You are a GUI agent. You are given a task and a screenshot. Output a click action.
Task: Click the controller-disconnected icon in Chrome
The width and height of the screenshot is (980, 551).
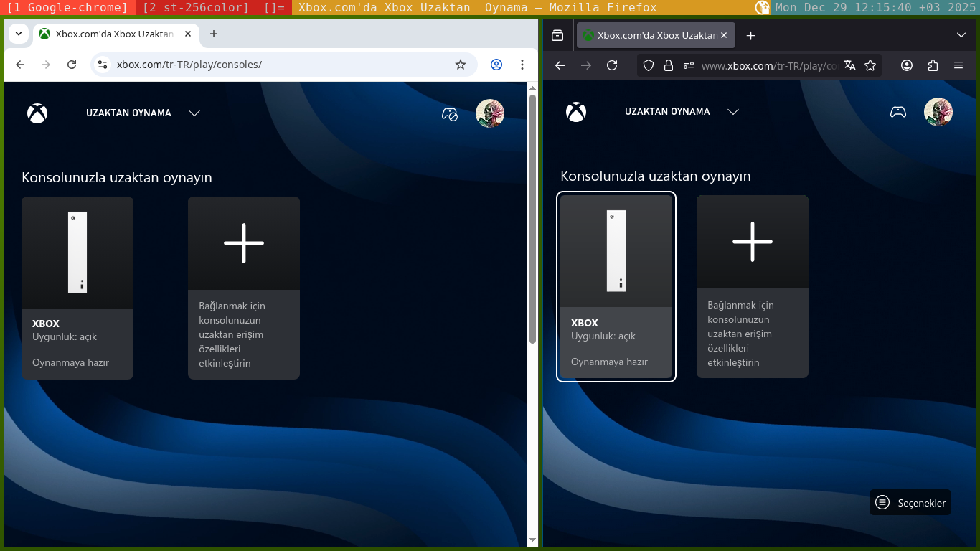450,113
